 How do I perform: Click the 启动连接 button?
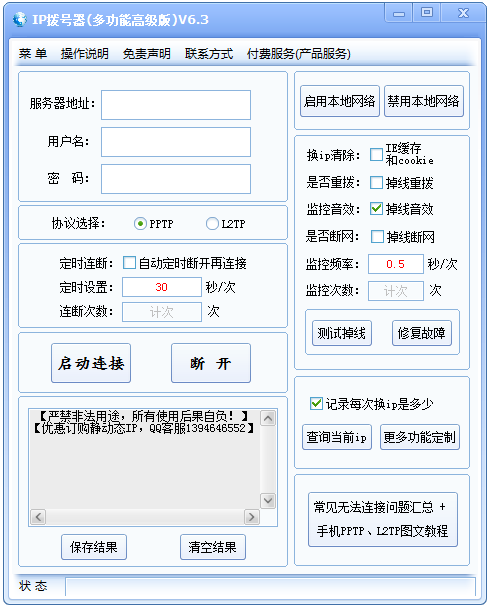click(x=91, y=363)
